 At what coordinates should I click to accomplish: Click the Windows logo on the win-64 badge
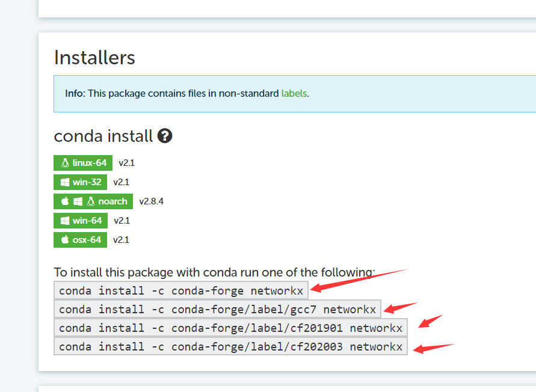click(65, 221)
